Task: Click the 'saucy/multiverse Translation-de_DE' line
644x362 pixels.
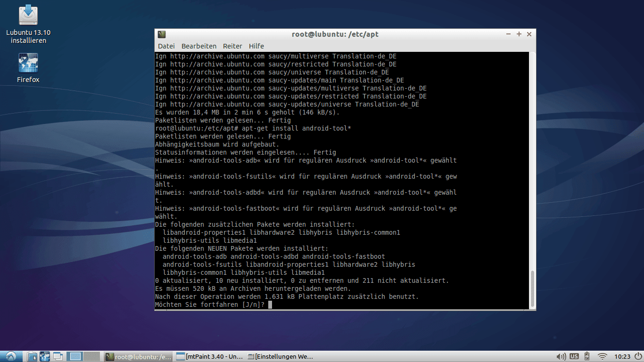Action: pyautogui.click(x=276, y=56)
